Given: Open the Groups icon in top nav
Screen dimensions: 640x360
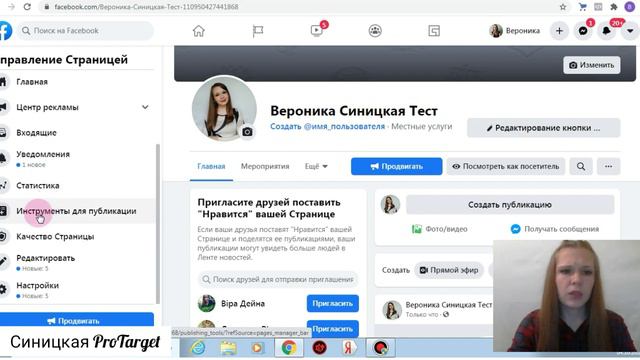Looking at the screenshot, I should point(375,31).
